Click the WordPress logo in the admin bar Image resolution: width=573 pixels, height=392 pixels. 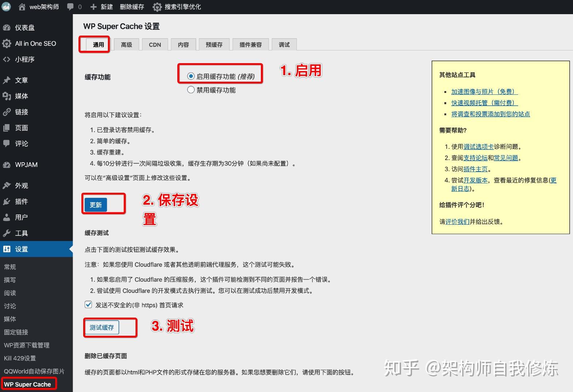click(x=7, y=7)
